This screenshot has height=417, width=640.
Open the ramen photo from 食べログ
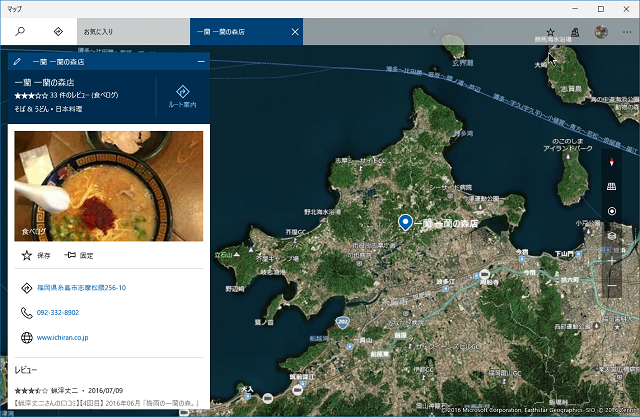(109, 186)
